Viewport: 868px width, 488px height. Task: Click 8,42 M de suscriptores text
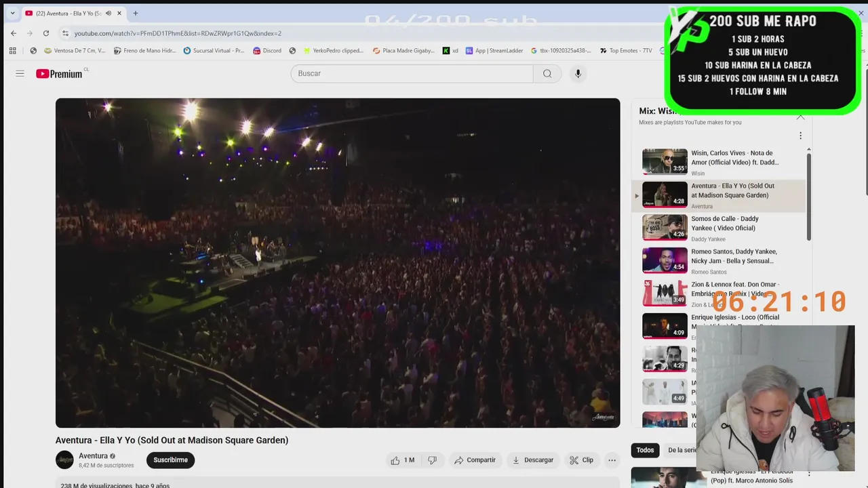106,466
